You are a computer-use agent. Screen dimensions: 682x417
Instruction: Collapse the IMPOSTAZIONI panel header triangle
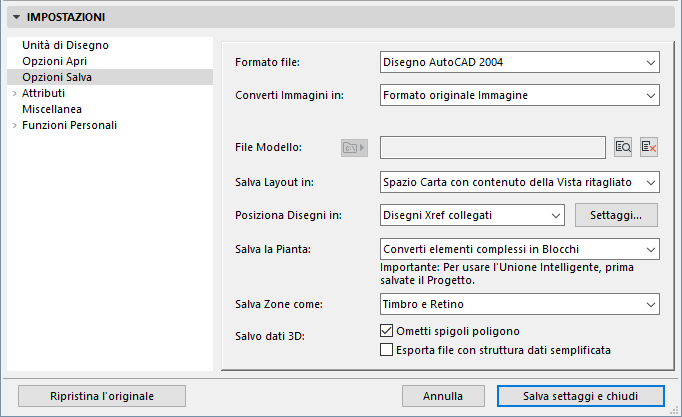(x=16, y=17)
